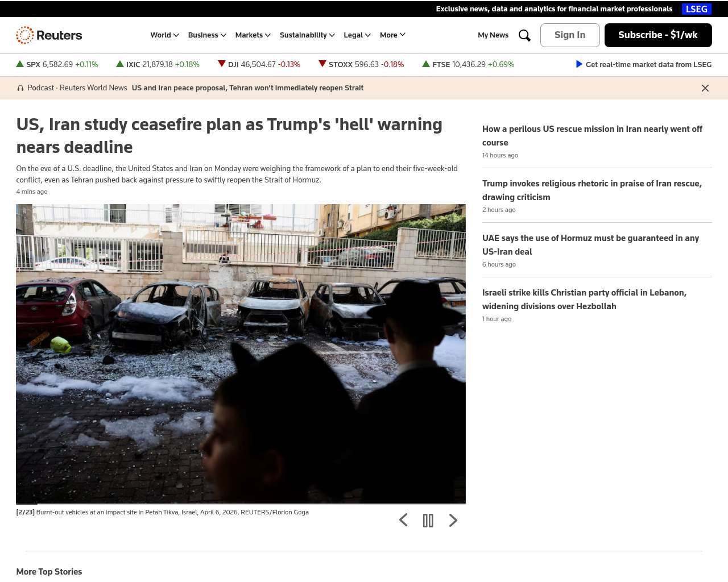
Task: Advance to the next slideshow photo
Action: [x=453, y=520]
